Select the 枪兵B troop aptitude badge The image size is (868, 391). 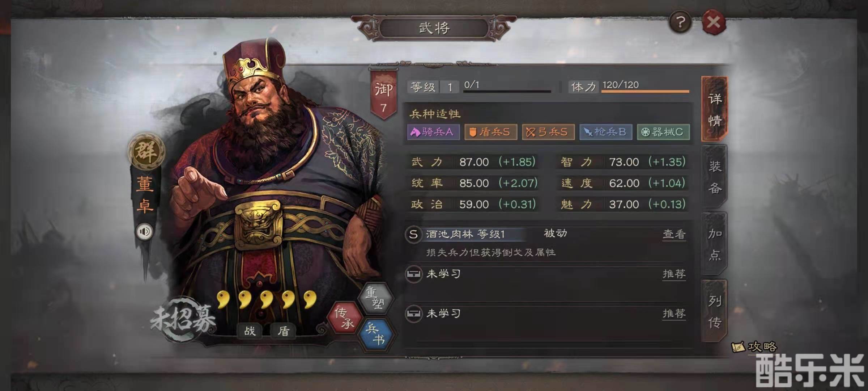[606, 132]
